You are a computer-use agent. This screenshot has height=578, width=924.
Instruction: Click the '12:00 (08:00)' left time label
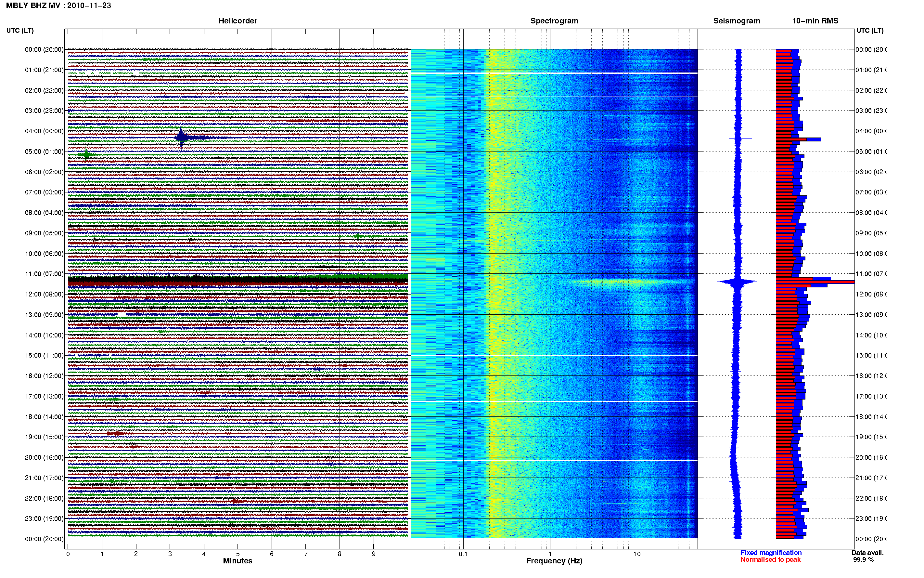click(x=44, y=294)
